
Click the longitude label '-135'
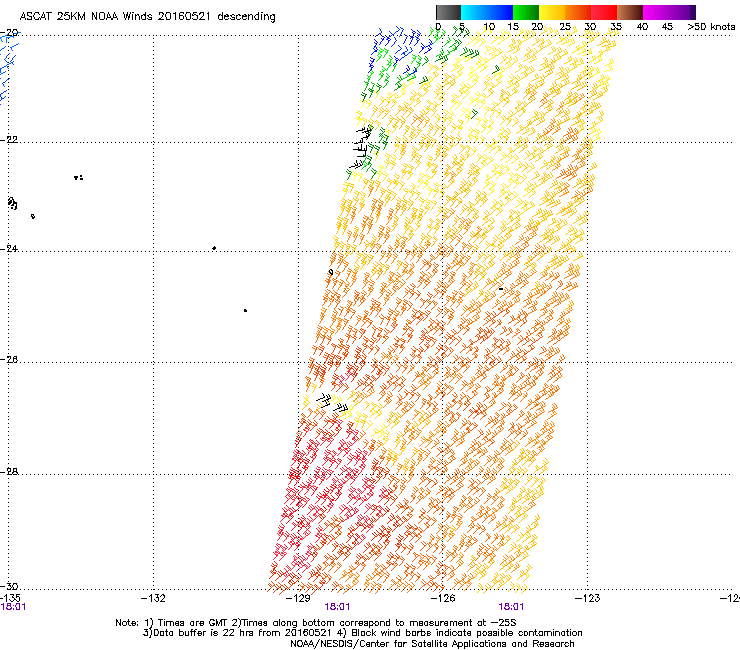tap(10, 599)
